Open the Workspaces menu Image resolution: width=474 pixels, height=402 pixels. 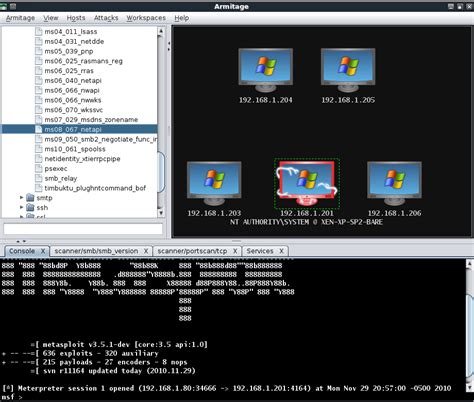coord(146,18)
